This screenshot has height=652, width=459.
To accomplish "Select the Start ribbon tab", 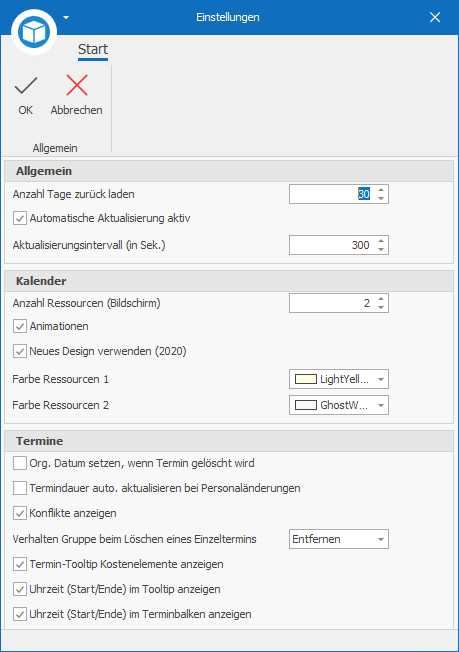I will (x=93, y=49).
